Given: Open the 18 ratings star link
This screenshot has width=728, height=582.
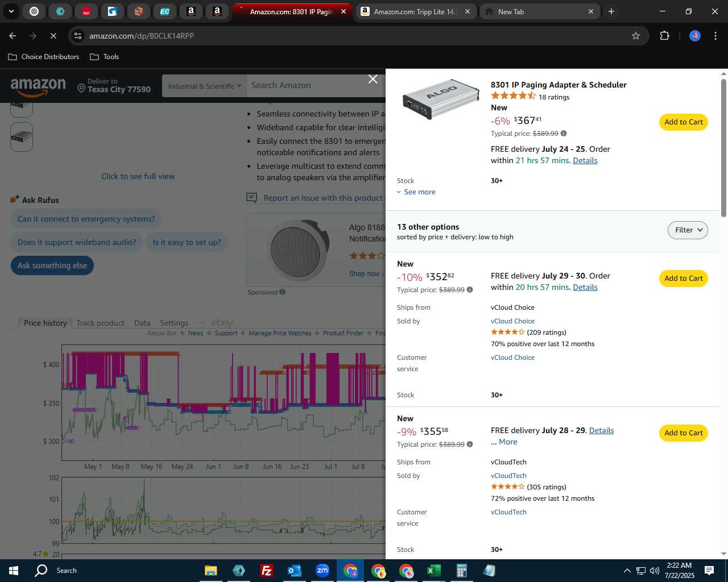Looking at the screenshot, I should (530, 97).
